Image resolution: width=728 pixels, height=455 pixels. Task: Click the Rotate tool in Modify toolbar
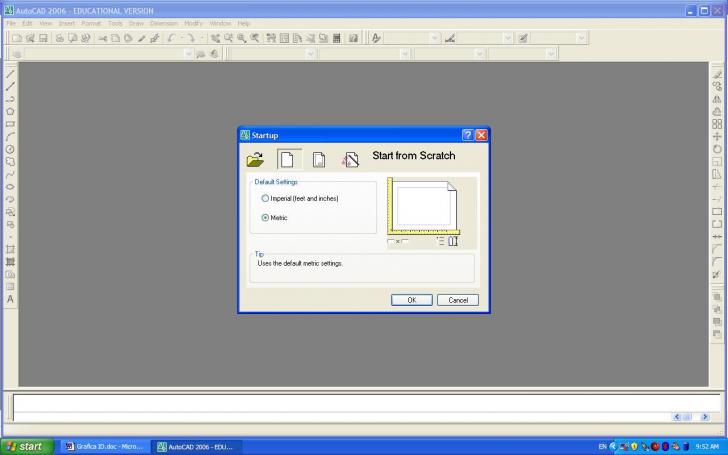point(717,149)
